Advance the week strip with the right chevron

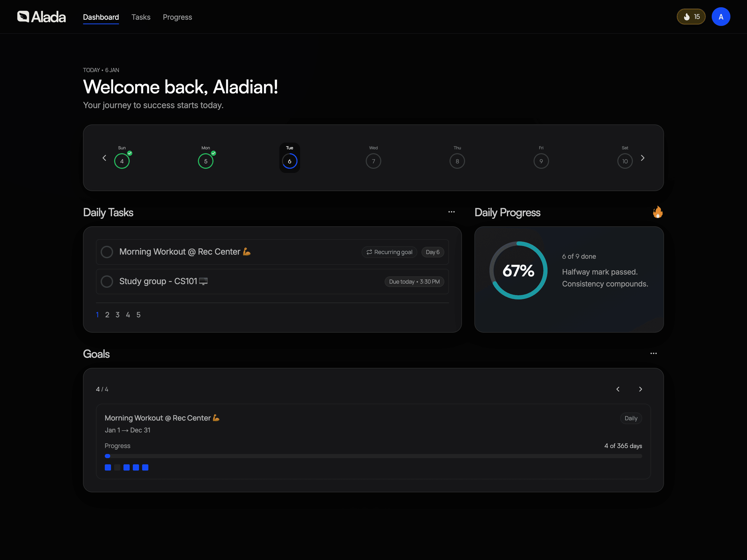point(643,158)
